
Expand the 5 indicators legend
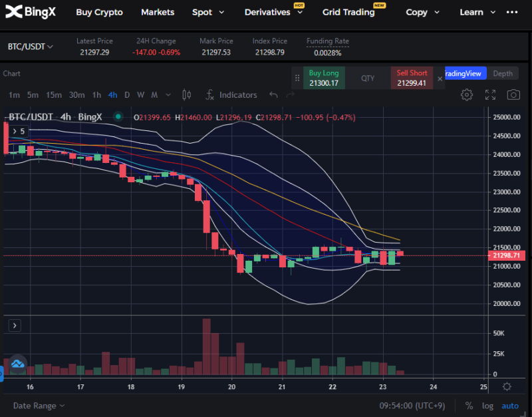coord(19,131)
